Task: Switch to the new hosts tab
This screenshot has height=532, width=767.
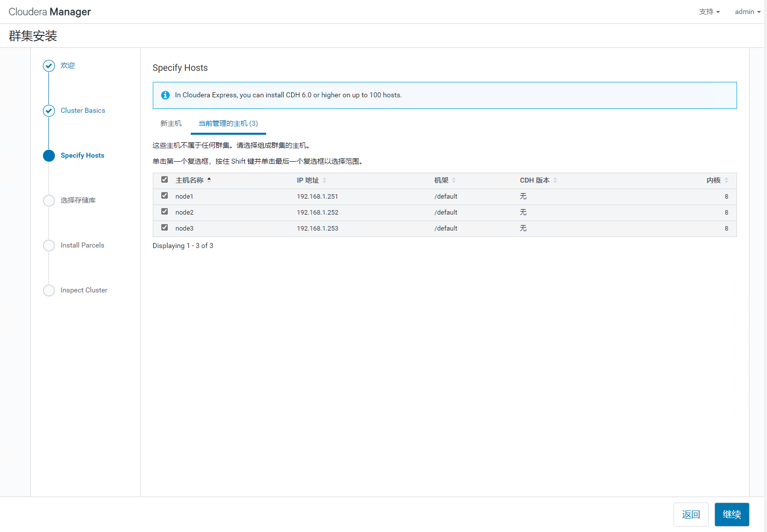Action: pos(171,124)
